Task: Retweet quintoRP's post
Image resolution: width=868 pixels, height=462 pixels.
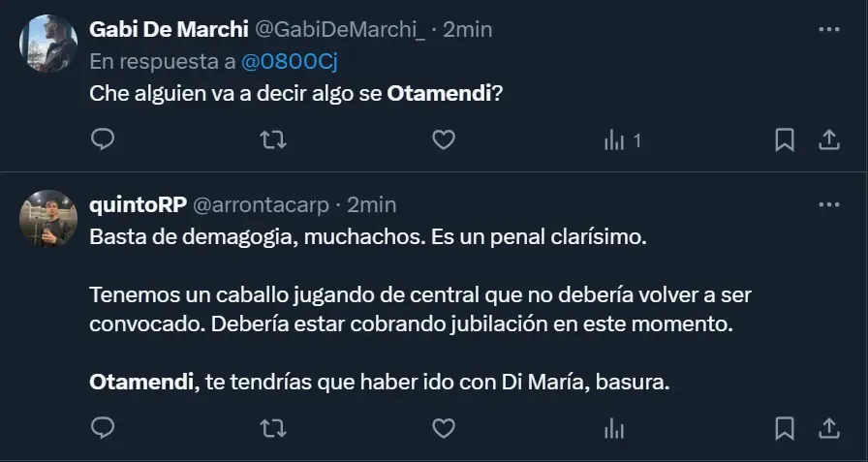Action: click(x=274, y=427)
